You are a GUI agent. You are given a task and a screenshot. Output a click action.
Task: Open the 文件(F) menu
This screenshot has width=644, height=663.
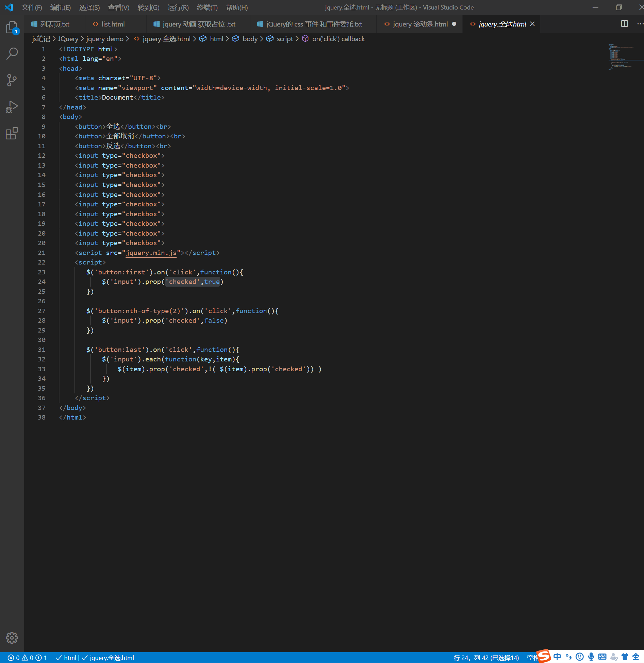[x=32, y=7]
